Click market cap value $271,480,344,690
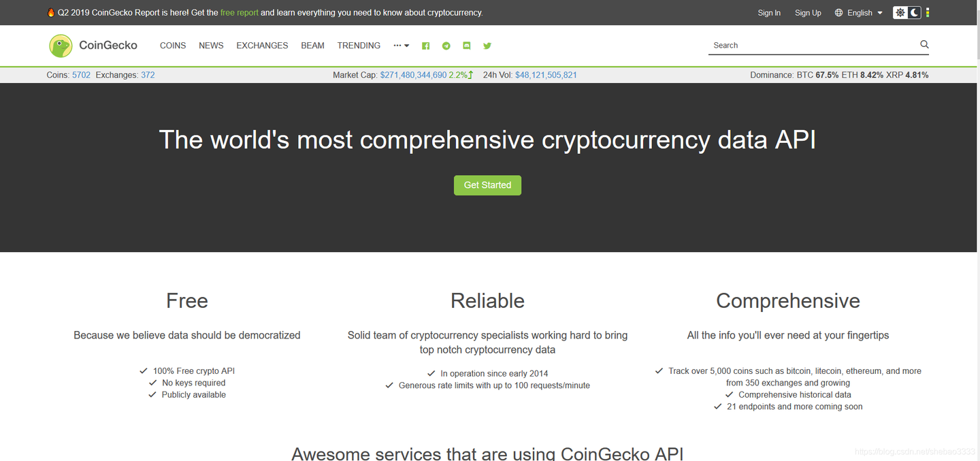Screen dimensions: 980x461 click(x=413, y=75)
